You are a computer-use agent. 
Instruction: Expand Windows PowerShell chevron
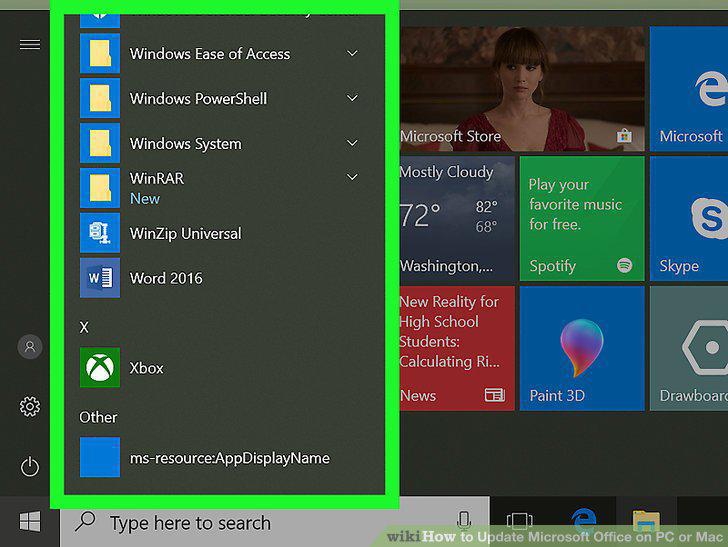[x=352, y=98]
